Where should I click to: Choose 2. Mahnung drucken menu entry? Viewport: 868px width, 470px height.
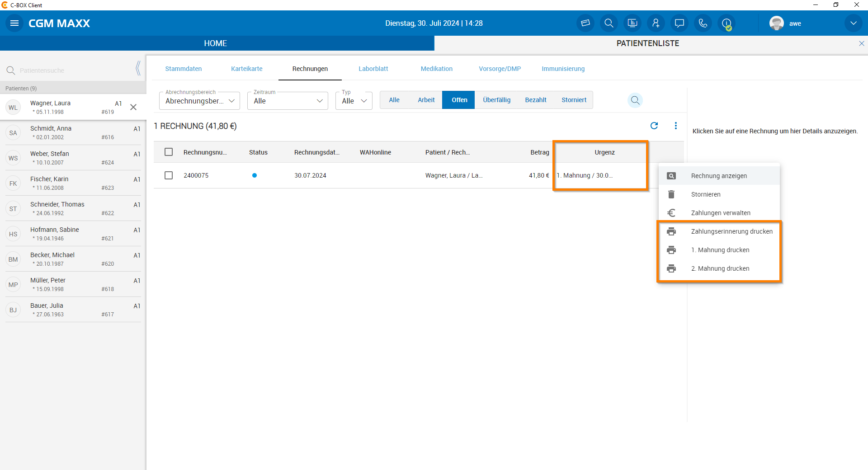coord(719,268)
